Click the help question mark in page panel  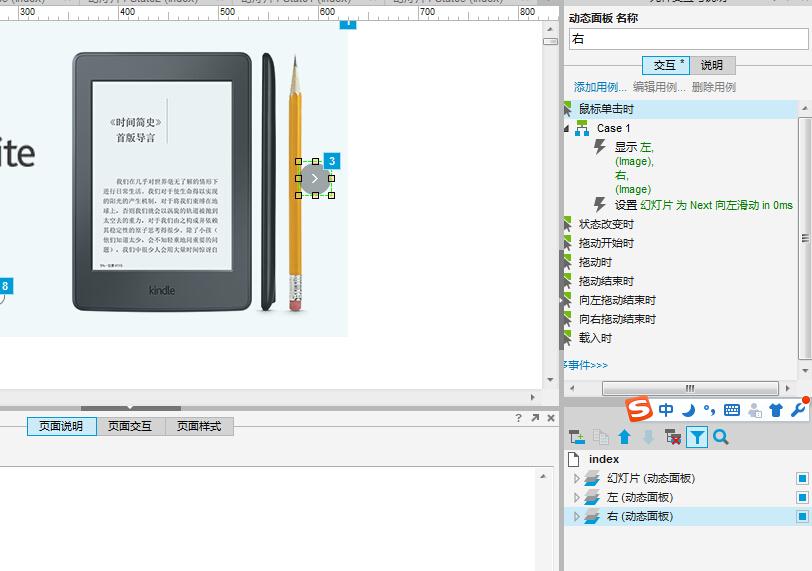[x=518, y=418]
